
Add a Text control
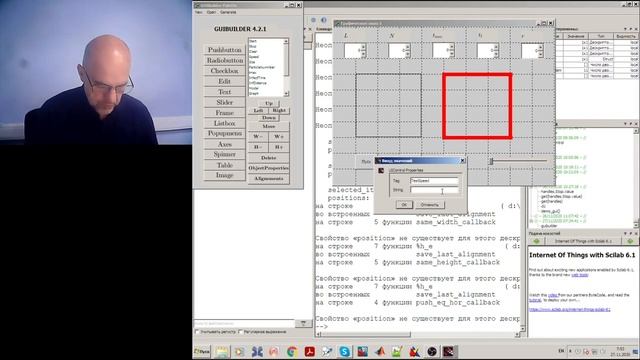coord(224,92)
